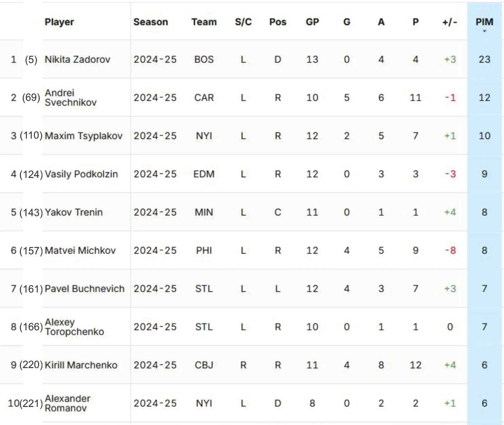Open Kirill Marchenko player link
The width and height of the screenshot is (504, 425).
coord(81,365)
